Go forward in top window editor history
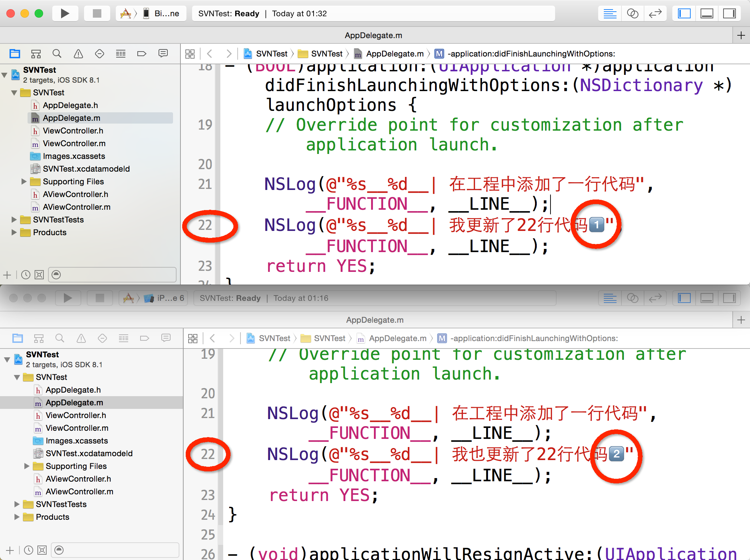 [x=229, y=54]
